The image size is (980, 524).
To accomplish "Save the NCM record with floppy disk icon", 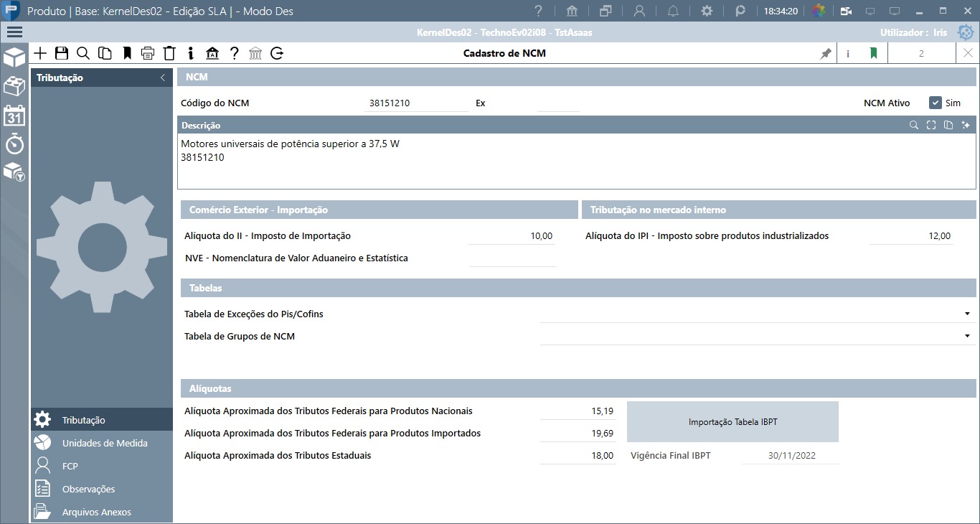I will coord(62,53).
